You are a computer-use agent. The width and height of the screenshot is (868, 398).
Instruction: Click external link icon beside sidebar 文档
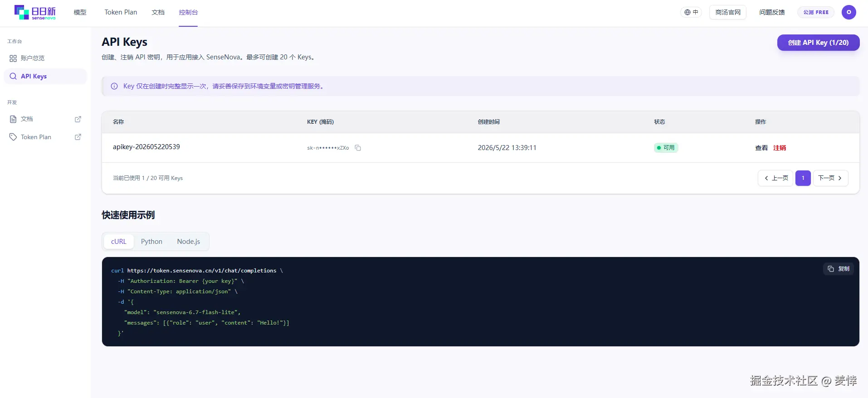pyautogui.click(x=78, y=119)
